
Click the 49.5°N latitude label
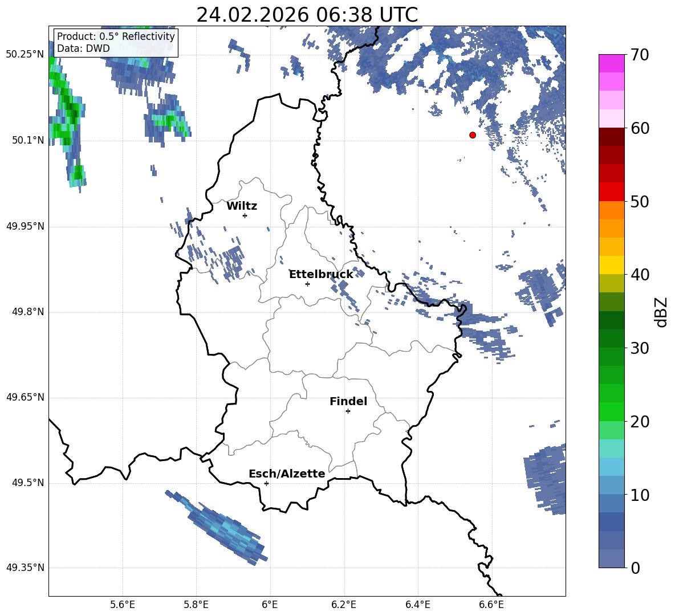pyautogui.click(x=29, y=483)
